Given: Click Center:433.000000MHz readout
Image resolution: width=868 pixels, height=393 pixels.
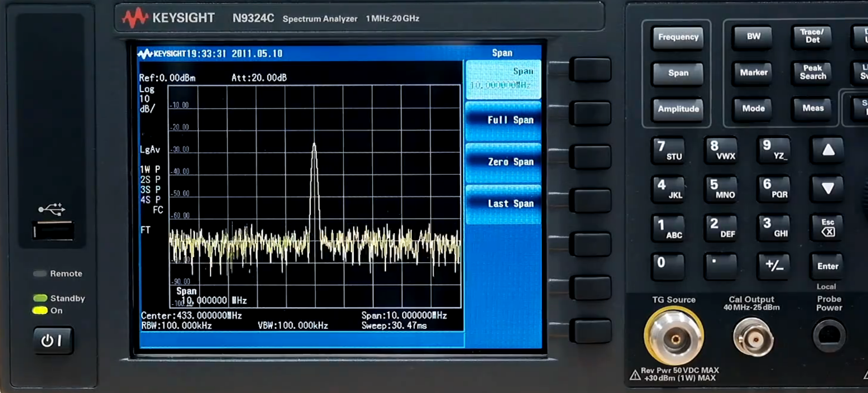Looking at the screenshot, I should pos(191,315).
